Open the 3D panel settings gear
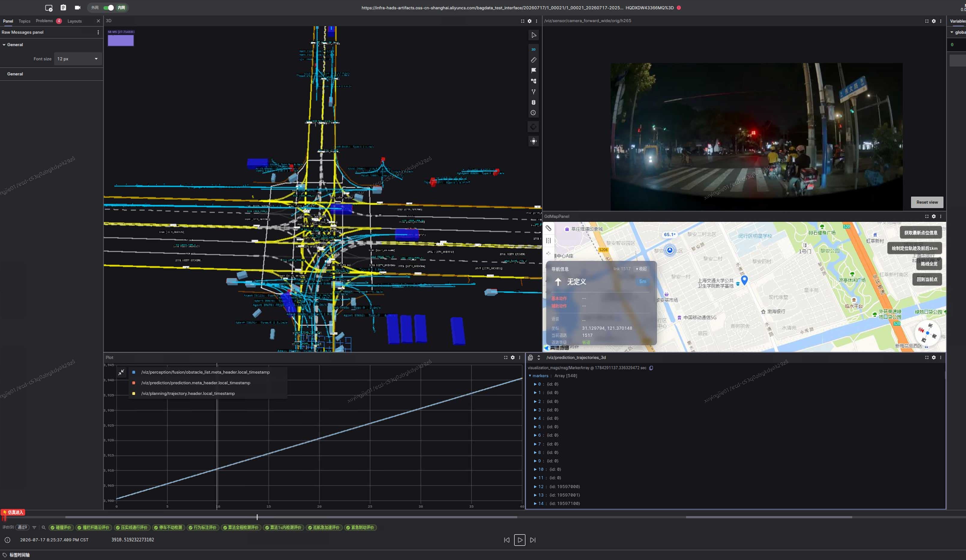The image size is (966, 560). click(529, 21)
